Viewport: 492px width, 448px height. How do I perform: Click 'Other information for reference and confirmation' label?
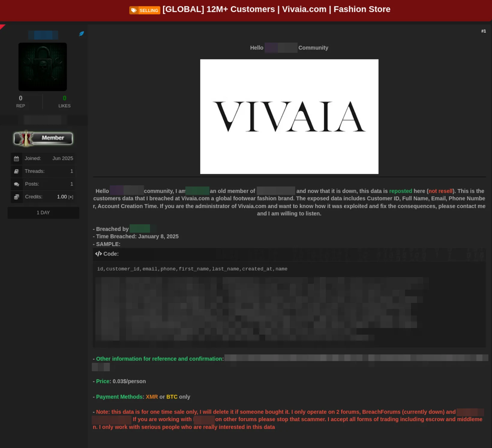click(x=158, y=359)
